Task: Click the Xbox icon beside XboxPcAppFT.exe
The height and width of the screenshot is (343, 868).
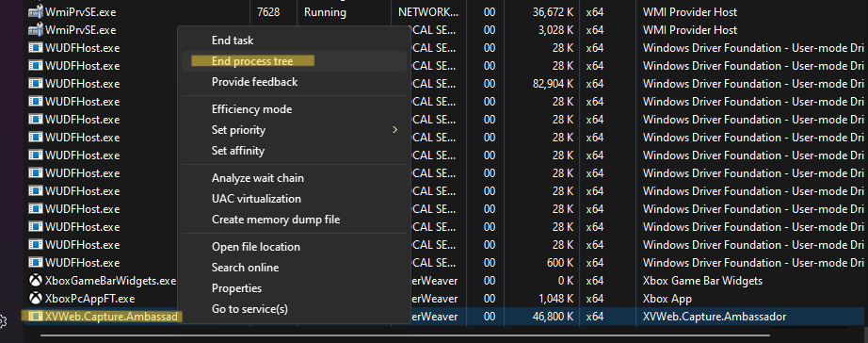Action: click(36, 299)
